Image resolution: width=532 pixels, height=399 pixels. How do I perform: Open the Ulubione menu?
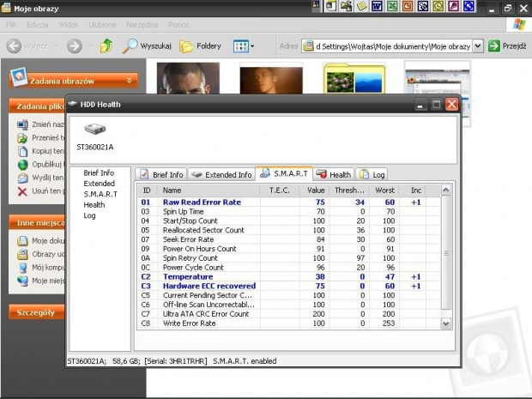(102, 25)
